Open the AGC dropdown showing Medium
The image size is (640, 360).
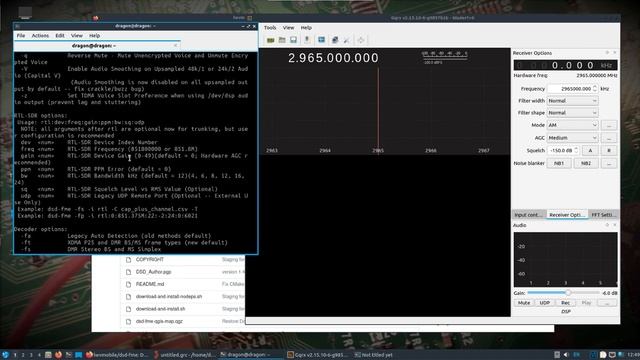(x=572, y=138)
